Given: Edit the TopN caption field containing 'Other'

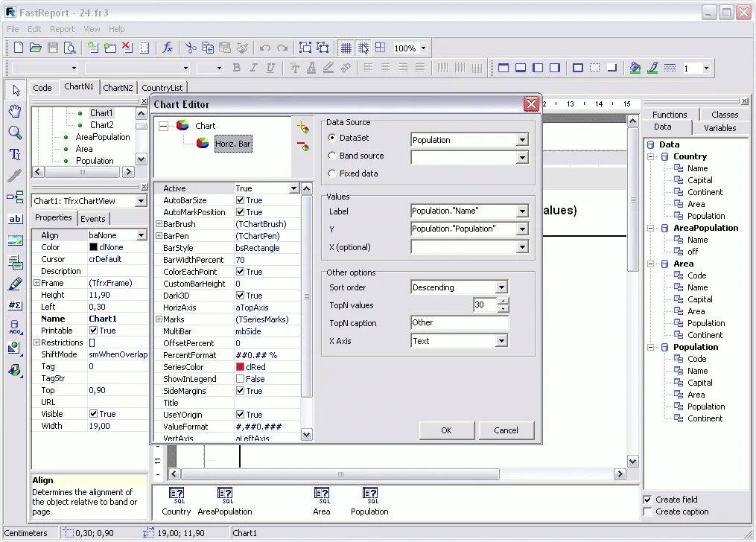Looking at the screenshot, I should tap(458, 322).
